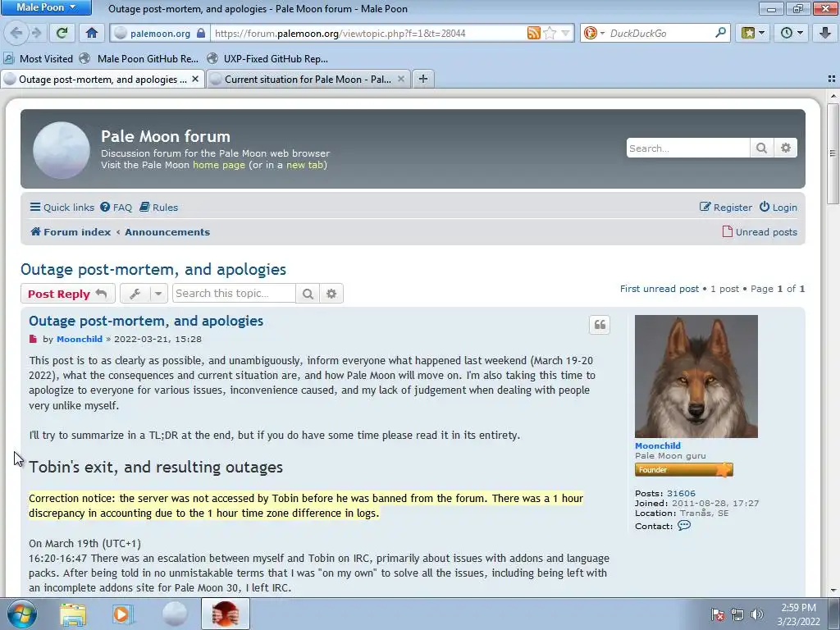This screenshot has height=630, width=840.
Task: Reload the page with the refresh icon
Action: pyautogui.click(x=62, y=33)
